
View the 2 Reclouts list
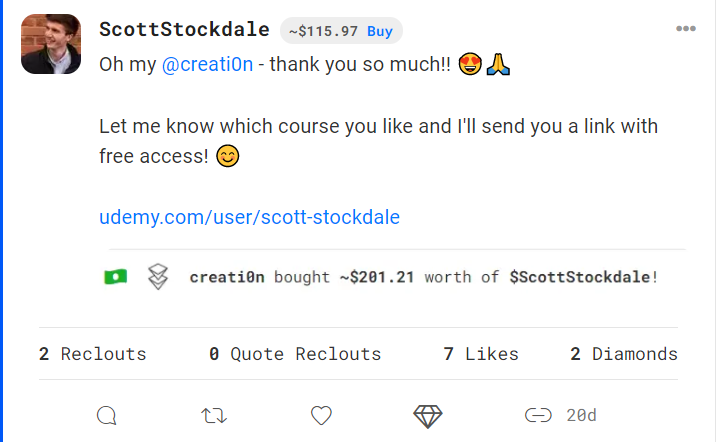coord(92,354)
